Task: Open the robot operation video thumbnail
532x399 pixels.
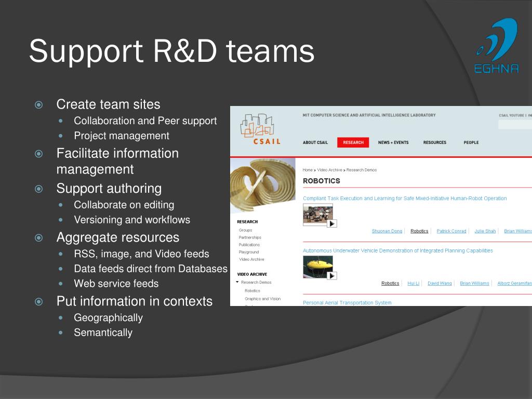Action: tap(317, 215)
